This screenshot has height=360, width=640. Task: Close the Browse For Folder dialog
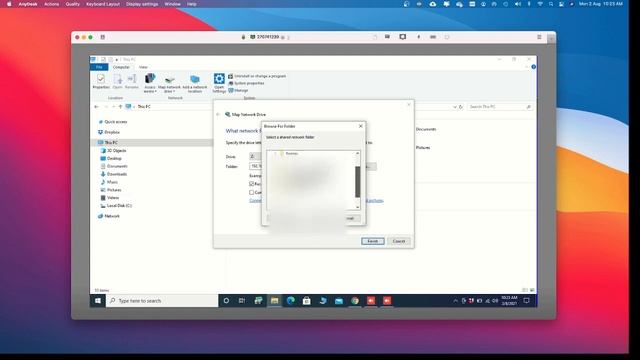coord(360,126)
